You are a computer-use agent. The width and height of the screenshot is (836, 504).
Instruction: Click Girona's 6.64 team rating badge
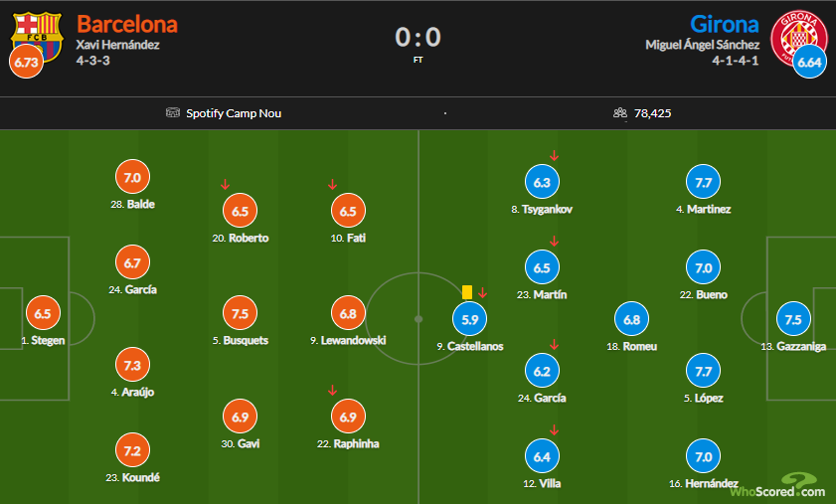click(x=809, y=62)
